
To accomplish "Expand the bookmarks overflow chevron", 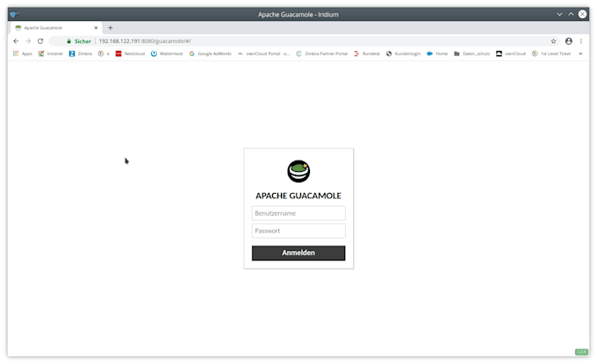I will pos(580,54).
